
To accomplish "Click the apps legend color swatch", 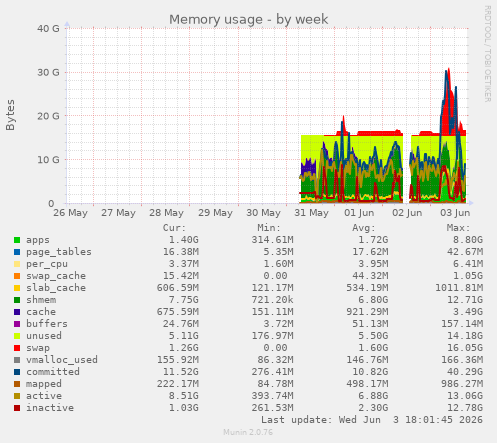I will point(17,240).
